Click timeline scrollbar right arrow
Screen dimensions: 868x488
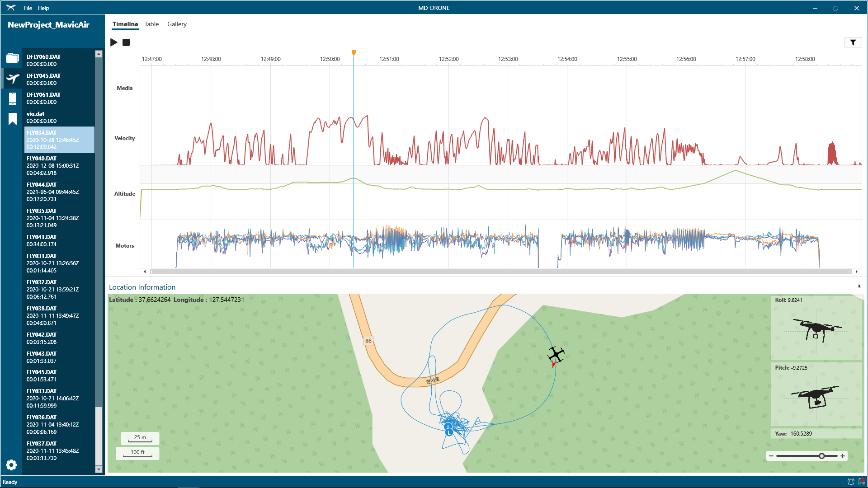coord(856,272)
